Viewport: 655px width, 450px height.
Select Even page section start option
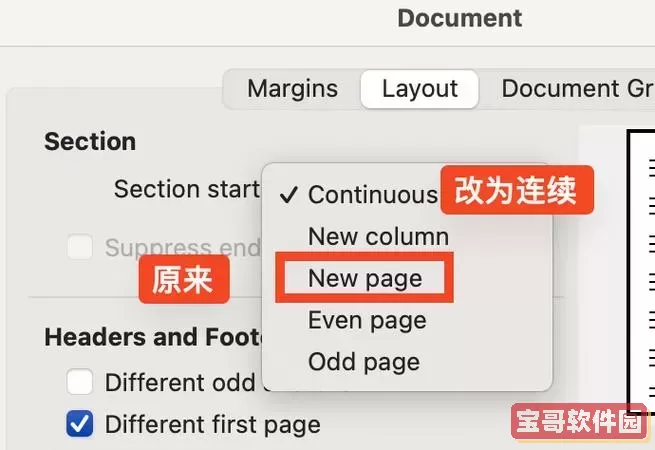[367, 320]
